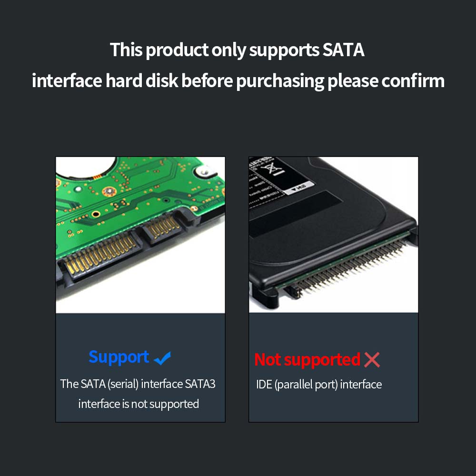476x476 pixels.
Task: Click the 'The SATA (serial) interface SATA3' text
Action: click(x=138, y=384)
